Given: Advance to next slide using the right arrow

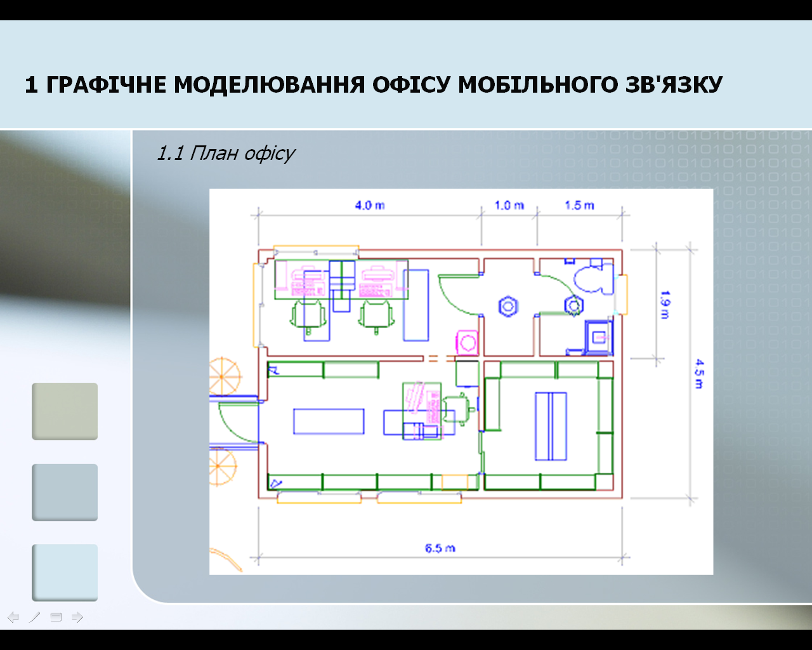Looking at the screenshot, I should (77, 617).
